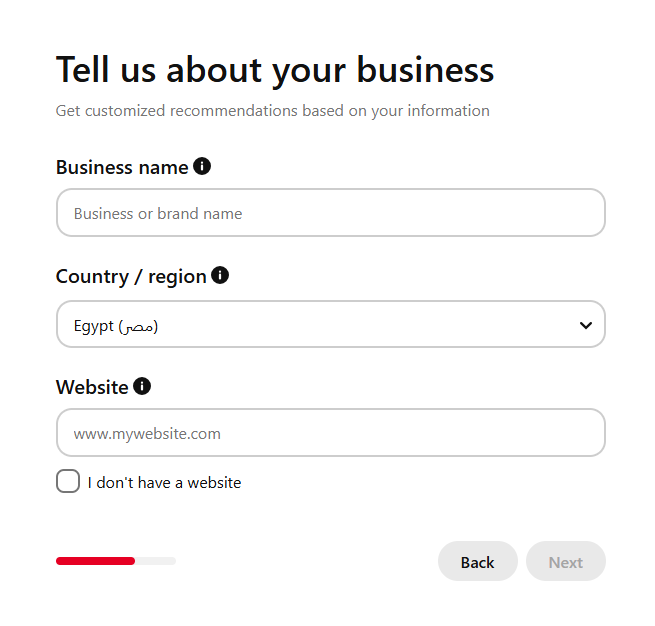Open the Country / region combo box

click(x=330, y=325)
